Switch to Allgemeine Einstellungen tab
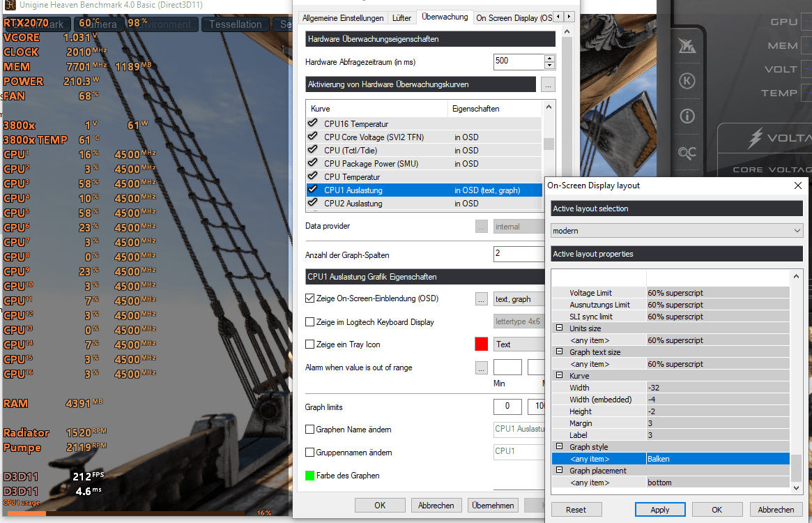The width and height of the screenshot is (812, 523). point(343,18)
